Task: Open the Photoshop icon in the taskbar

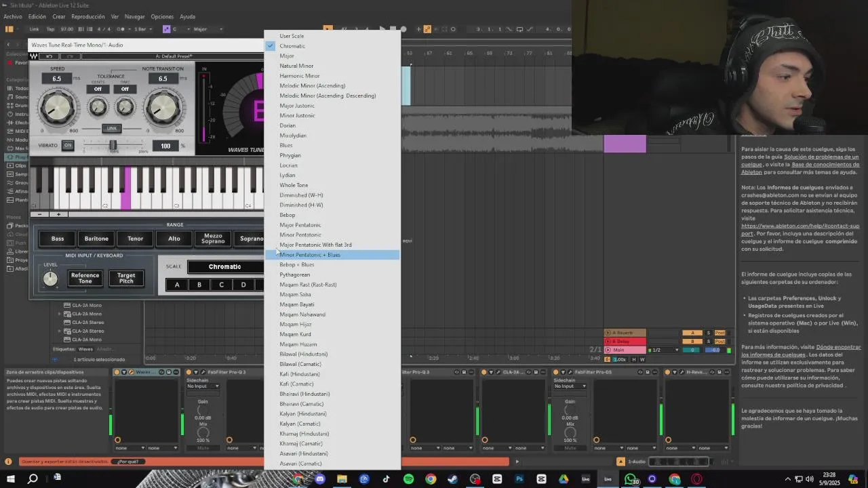Action: [519, 479]
